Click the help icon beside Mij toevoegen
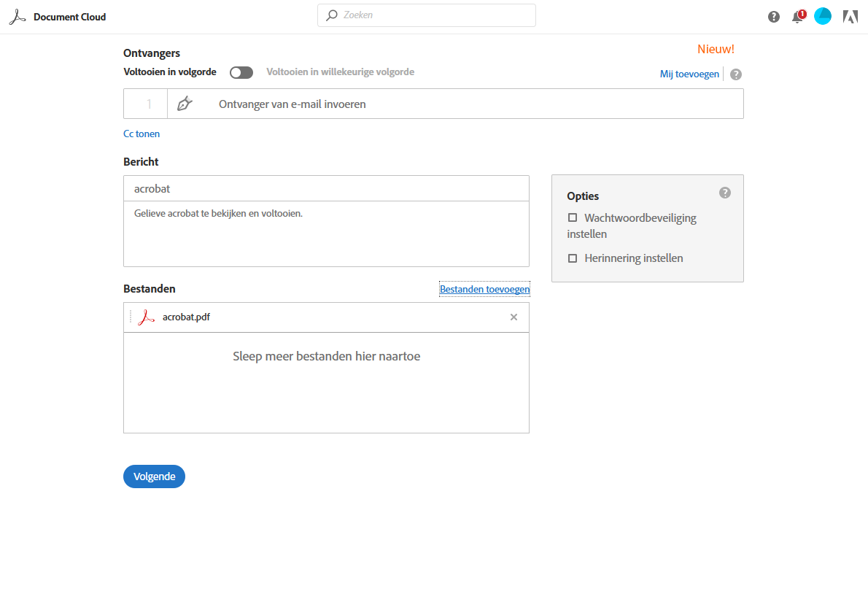Image resolution: width=868 pixels, height=602 pixels. pyautogui.click(x=736, y=74)
